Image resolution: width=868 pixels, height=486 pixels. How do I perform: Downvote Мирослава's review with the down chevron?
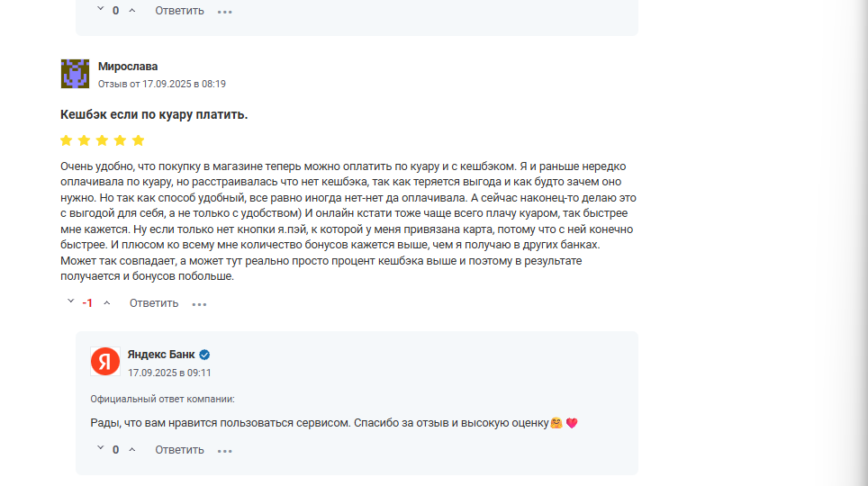[x=70, y=301]
